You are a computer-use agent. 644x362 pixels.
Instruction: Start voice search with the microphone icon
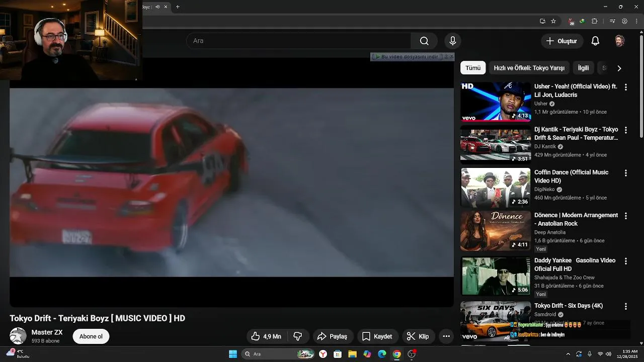(x=452, y=41)
